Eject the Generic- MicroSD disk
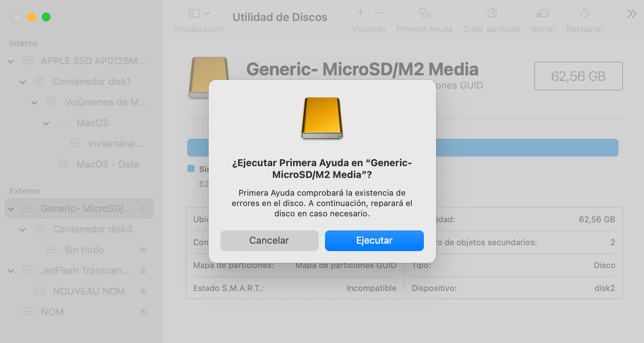This screenshot has width=644, height=343. [143, 209]
